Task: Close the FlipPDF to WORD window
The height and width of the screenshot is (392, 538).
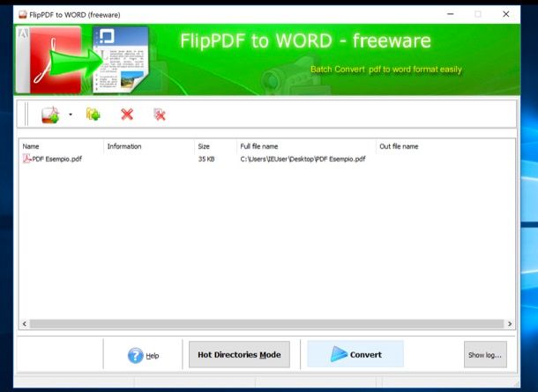Action: 506,14
